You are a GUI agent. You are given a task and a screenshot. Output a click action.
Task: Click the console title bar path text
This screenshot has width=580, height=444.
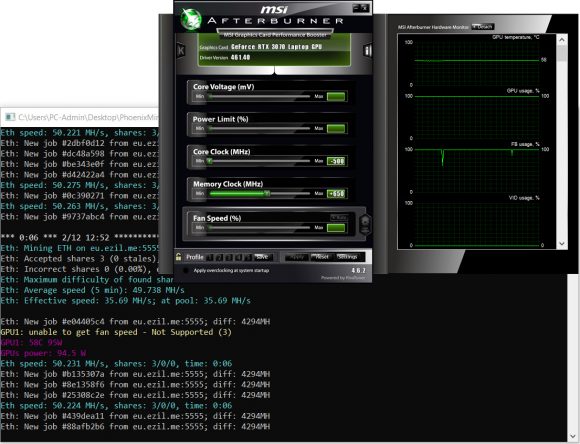coord(88,117)
